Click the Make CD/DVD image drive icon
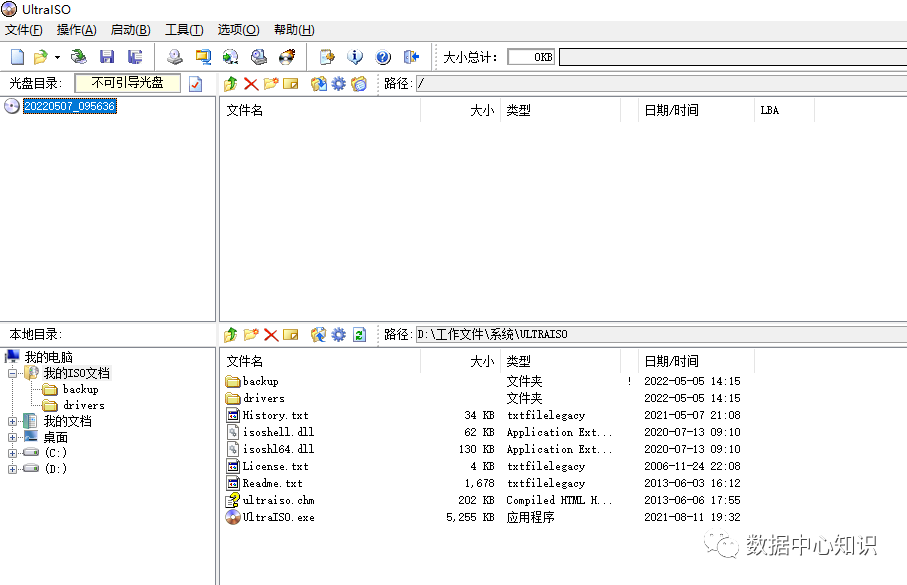907x585 pixels. click(175, 57)
